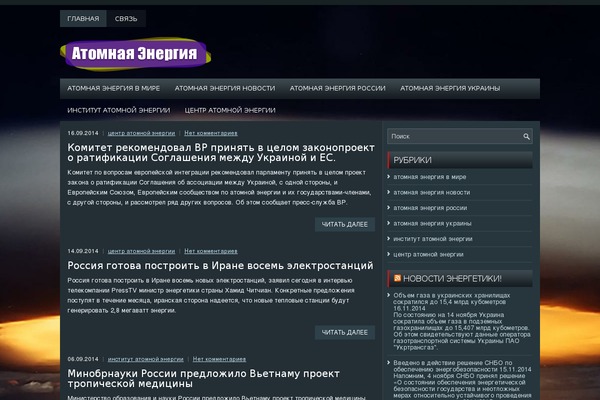Open category link on 16.09.2014 post
Screen dimensions: 600x400
(x=141, y=133)
